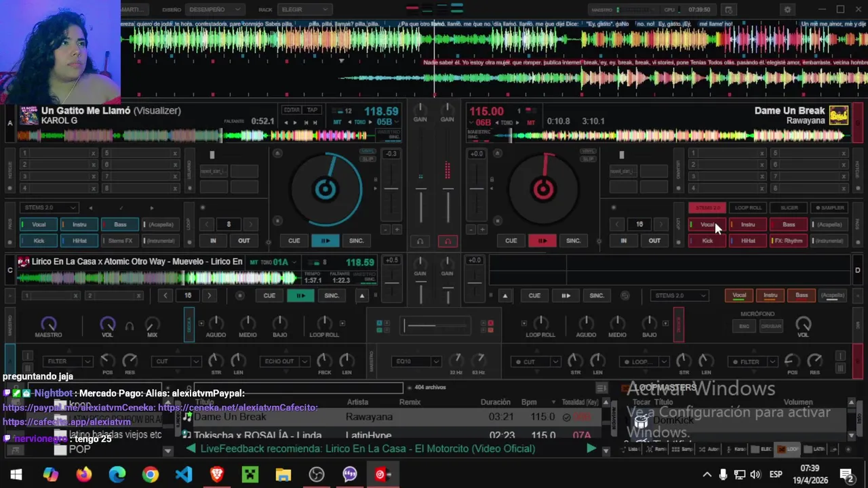Open Brave browser from the taskbar
The width and height of the screenshot is (868, 488).
click(x=217, y=474)
